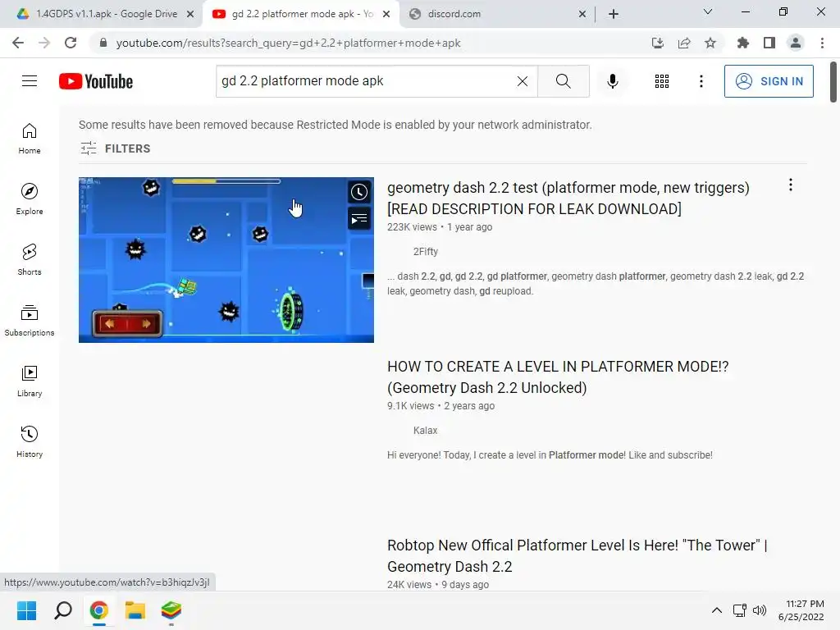Click the page vertical scrollbar
The image size is (840, 630).
pyautogui.click(x=833, y=81)
